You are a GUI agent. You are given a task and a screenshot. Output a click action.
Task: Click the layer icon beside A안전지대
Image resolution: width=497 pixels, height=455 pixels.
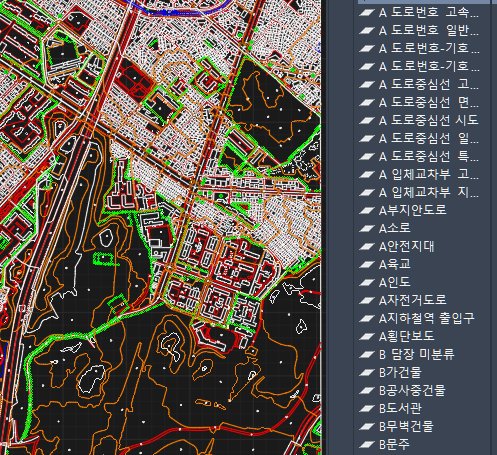click(367, 247)
